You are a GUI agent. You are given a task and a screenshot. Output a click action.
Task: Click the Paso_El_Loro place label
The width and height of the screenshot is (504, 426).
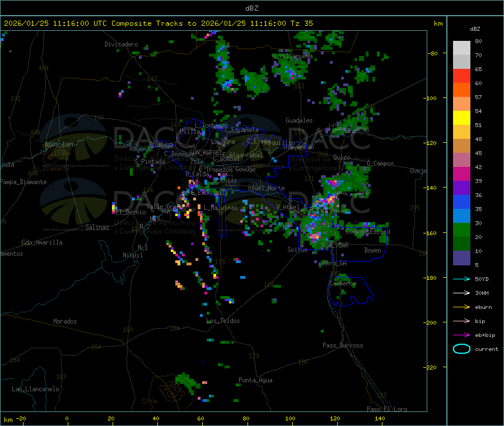[387, 409]
